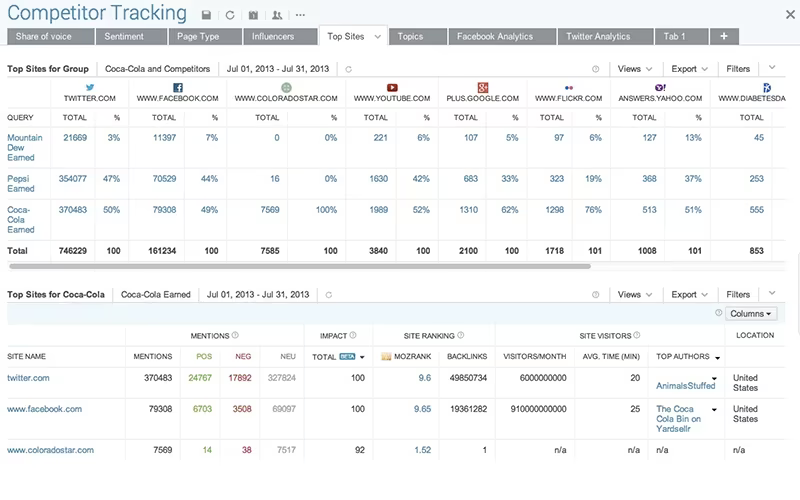Select the Page Type tab

pos(205,36)
